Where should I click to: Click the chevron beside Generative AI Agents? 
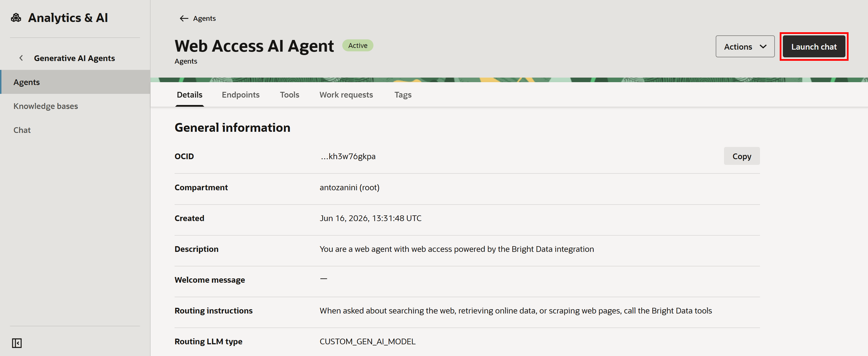pyautogui.click(x=21, y=58)
